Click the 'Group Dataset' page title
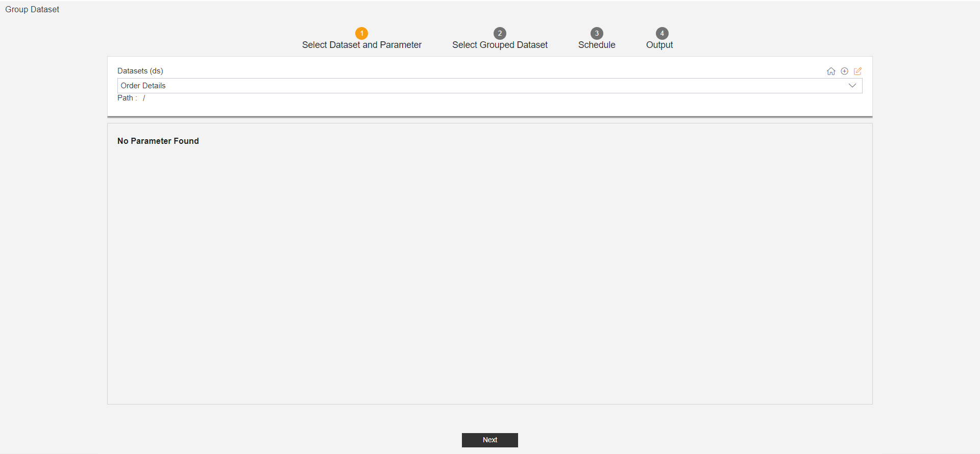 32,9
